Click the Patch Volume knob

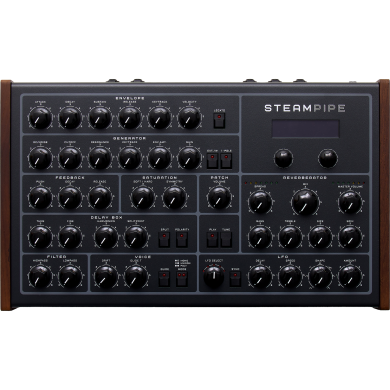click(x=219, y=198)
